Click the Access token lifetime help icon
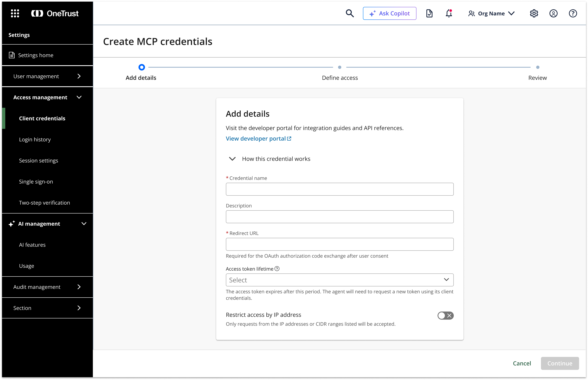 (277, 269)
